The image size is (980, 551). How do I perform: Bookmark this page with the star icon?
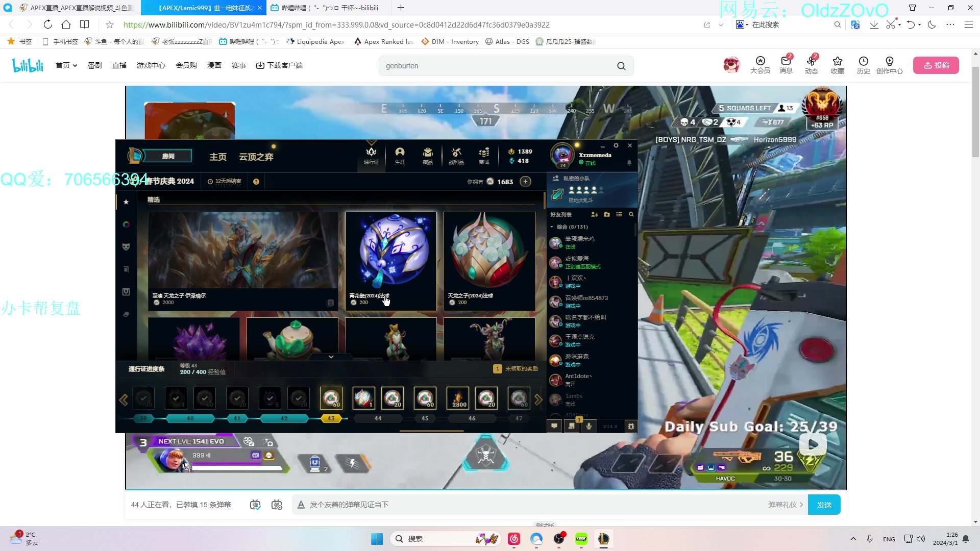coord(109,24)
